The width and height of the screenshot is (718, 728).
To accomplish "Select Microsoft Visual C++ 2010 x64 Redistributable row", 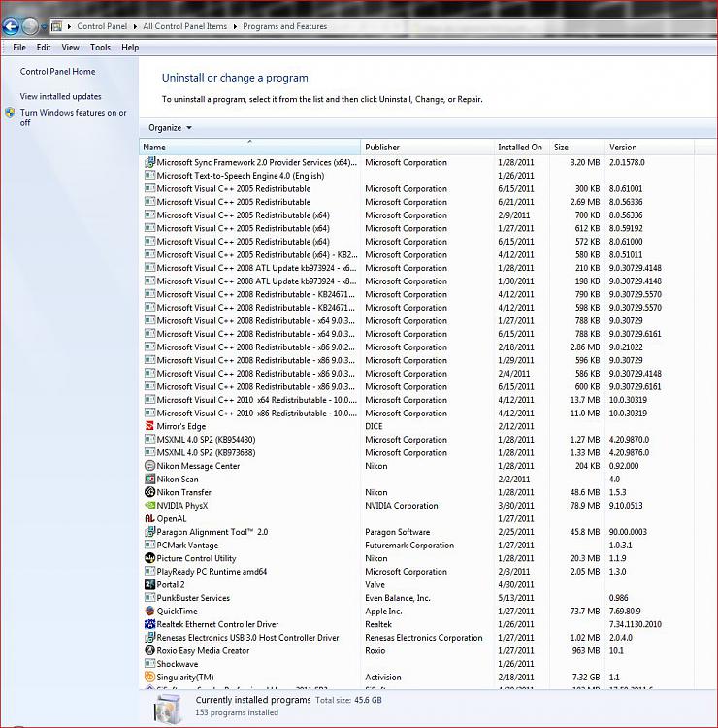I will click(418, 400).
